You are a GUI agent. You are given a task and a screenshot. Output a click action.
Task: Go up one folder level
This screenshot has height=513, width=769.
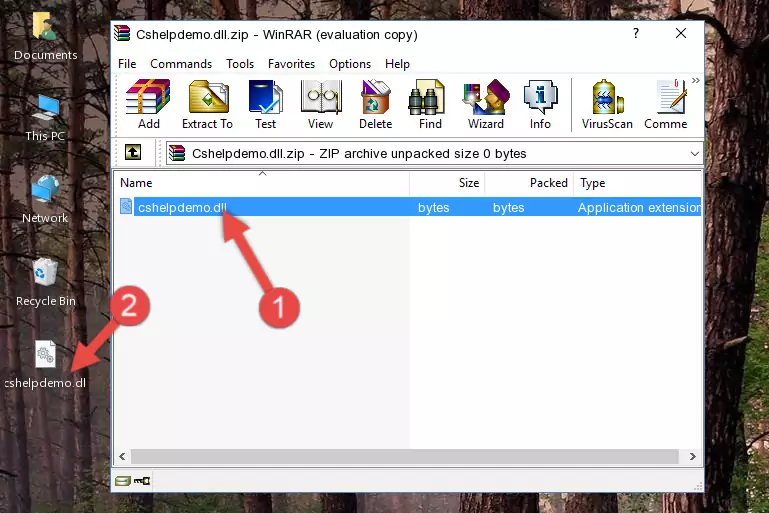(x=133, y=153)
